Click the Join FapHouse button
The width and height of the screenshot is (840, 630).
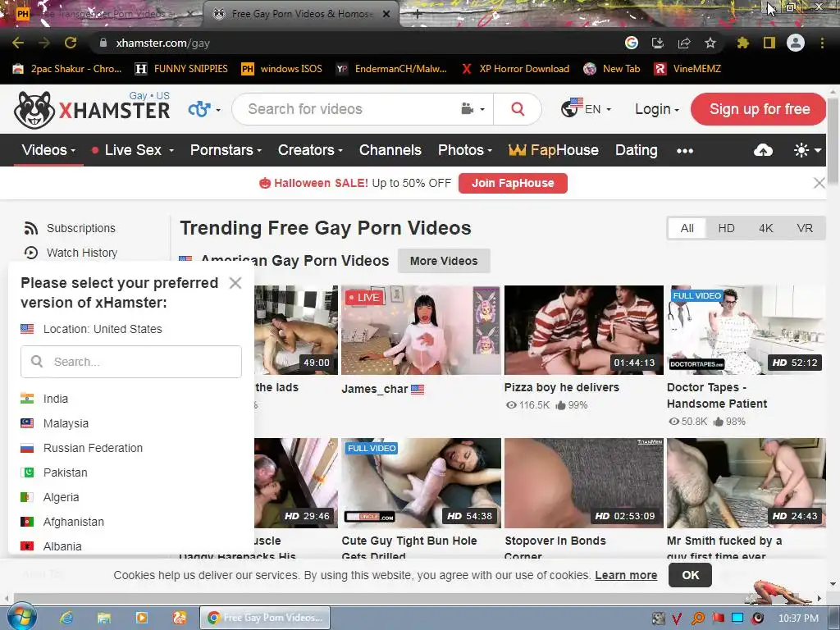pos(513,183)
